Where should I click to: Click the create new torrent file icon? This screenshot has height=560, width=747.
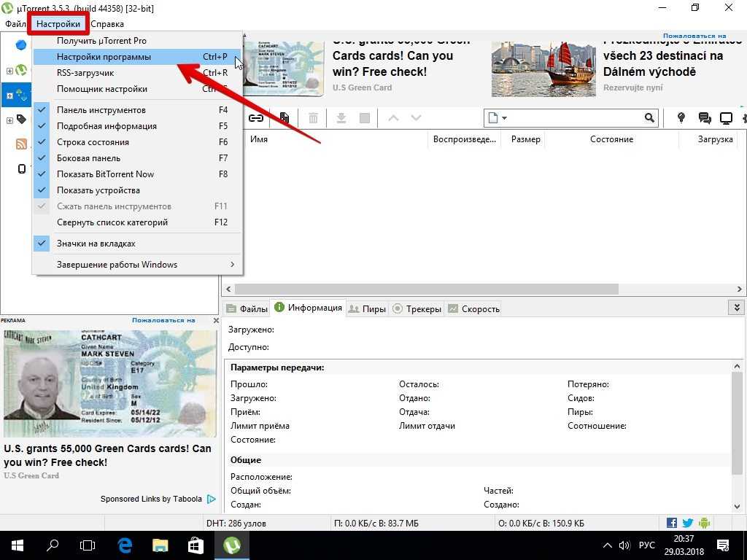pyautogui.click(x=284, y=118)
